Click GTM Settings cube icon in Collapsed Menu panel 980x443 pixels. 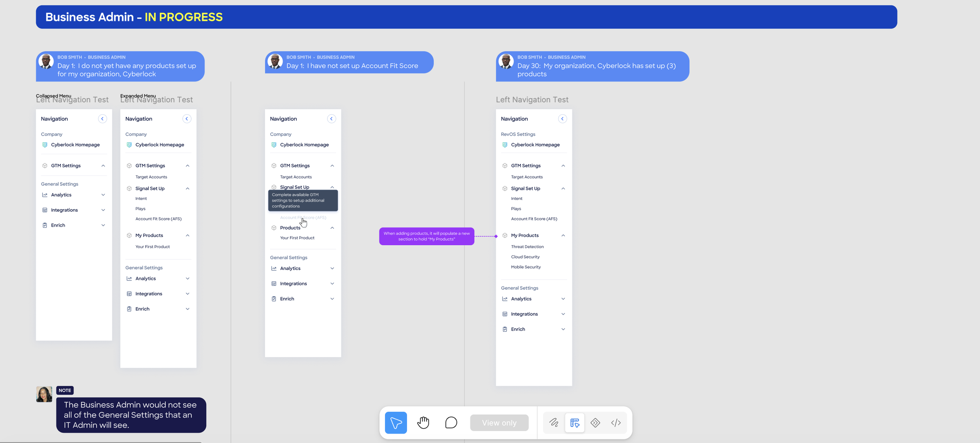pyautogui.click(x=45, y=166)
